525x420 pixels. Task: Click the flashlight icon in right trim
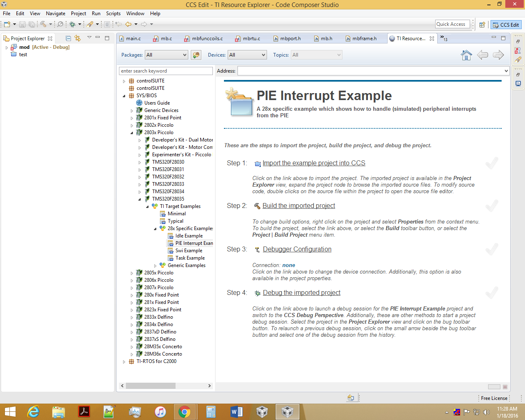518,59
